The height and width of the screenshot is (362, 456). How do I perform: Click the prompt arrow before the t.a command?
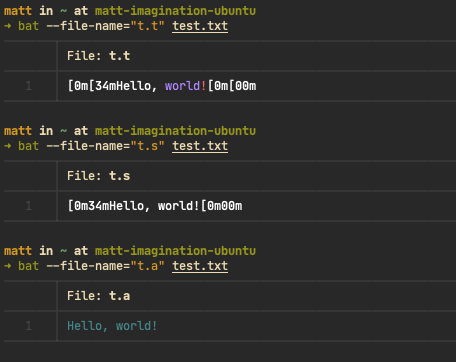7,266
